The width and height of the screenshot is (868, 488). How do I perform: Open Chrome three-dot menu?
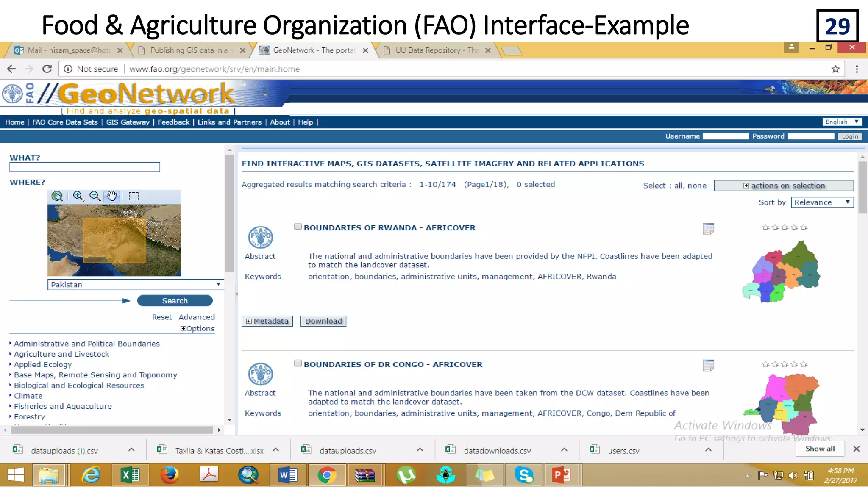click(857, 69)
